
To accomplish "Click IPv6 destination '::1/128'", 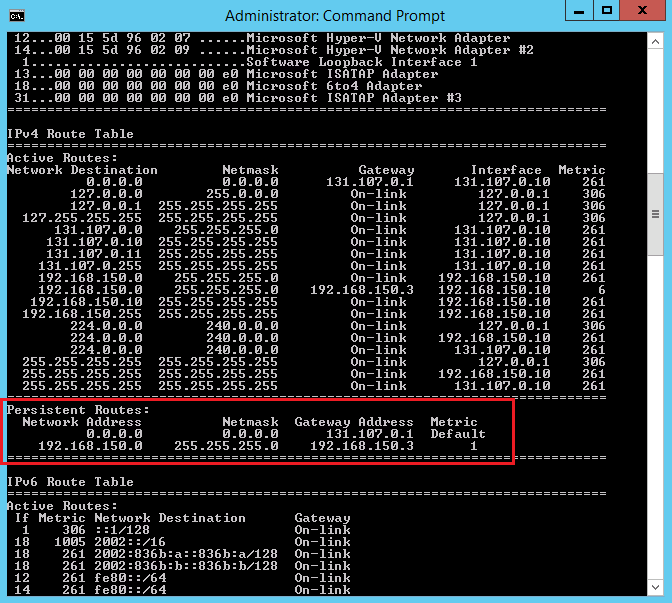I will (x=122, y=530).
